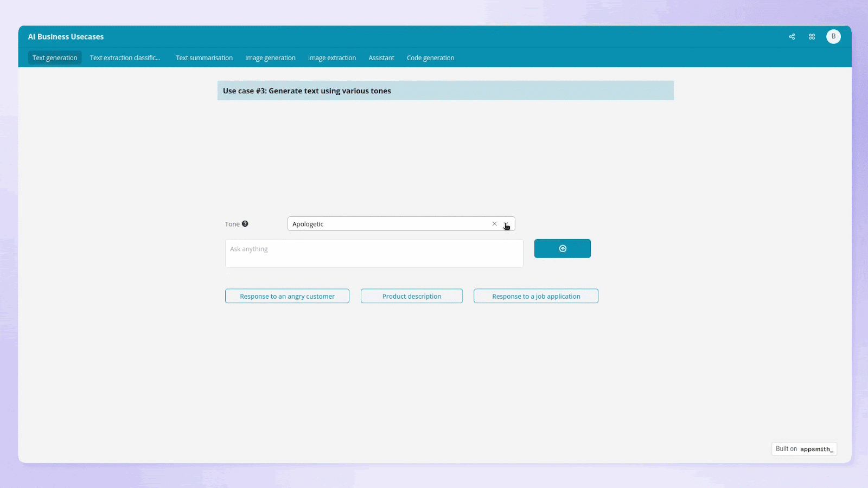Switch to the Assistant tab
Viewport: 868px width, 488px height.
381,58
